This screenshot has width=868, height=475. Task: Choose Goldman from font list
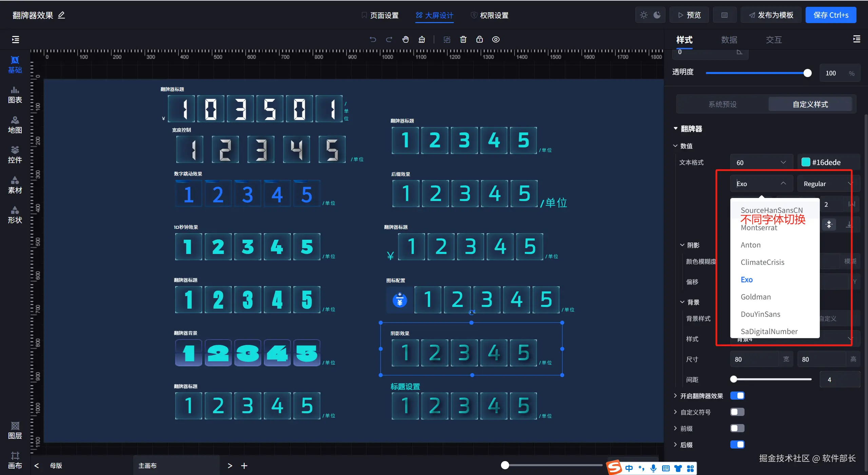755,297
